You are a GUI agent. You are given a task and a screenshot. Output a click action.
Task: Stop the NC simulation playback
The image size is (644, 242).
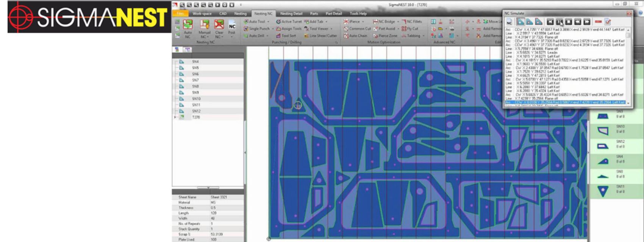[x=568, y=22]
